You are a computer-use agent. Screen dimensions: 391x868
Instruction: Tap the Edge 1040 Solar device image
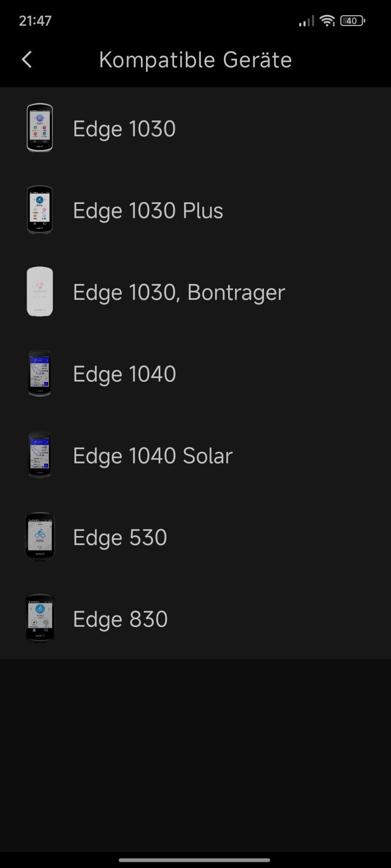coord(40,455)
